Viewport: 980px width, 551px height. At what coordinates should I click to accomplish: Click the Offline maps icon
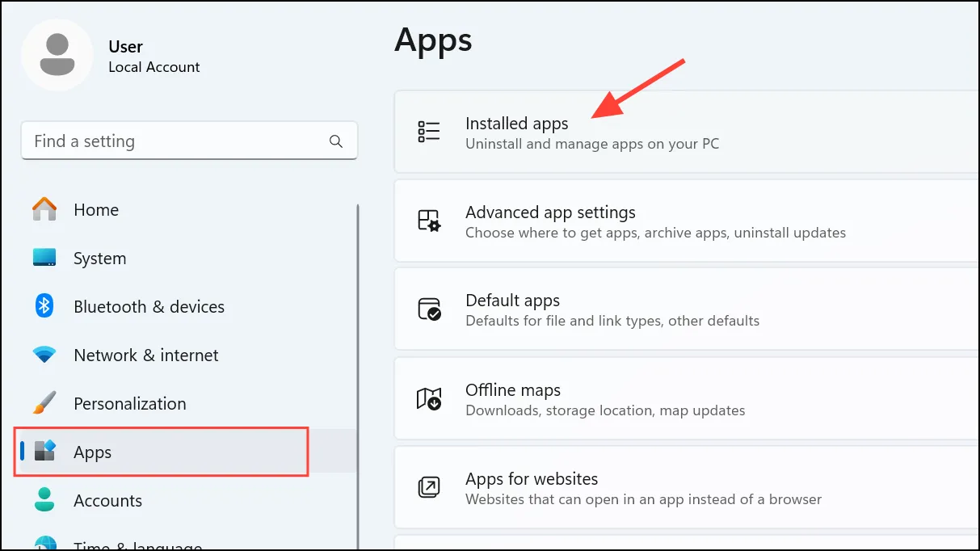[x=429, y=398]
